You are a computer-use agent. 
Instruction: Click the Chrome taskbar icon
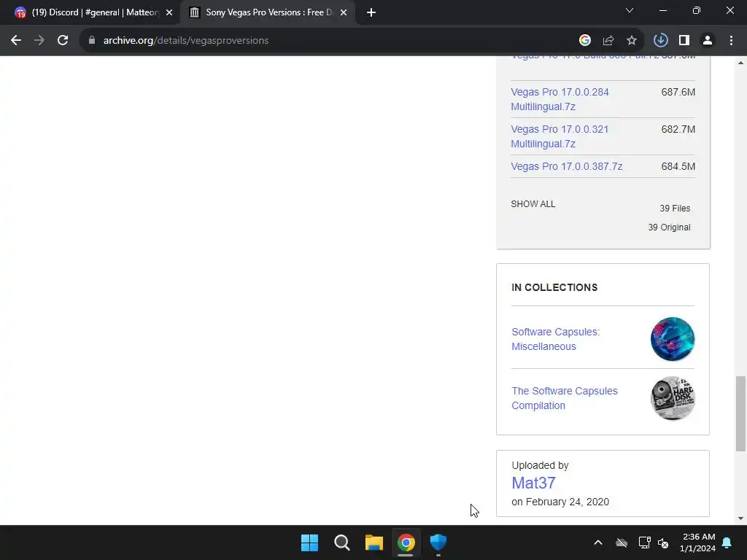pos(406,542)
